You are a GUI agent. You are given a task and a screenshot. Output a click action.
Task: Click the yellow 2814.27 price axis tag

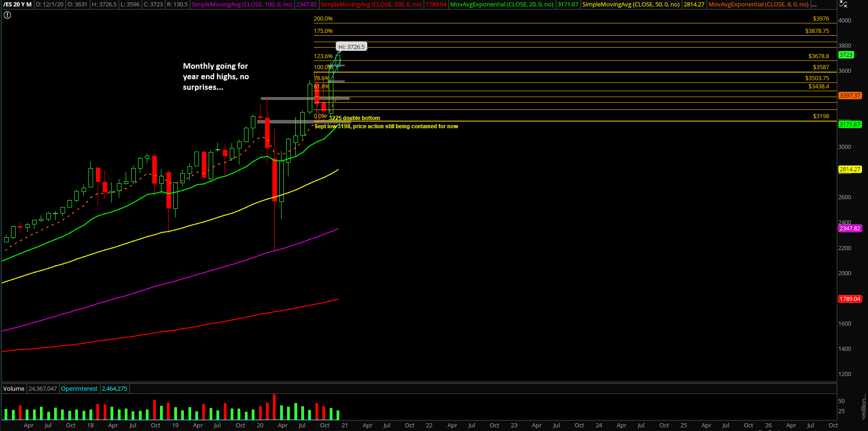click(850, 169)
